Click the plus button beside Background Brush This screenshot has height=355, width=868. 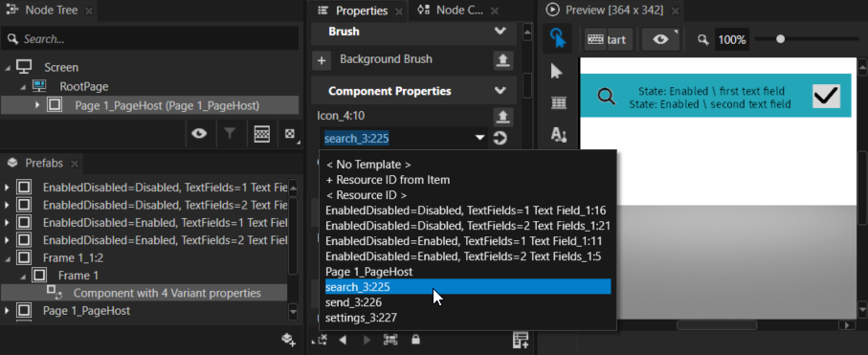(322, 60)
